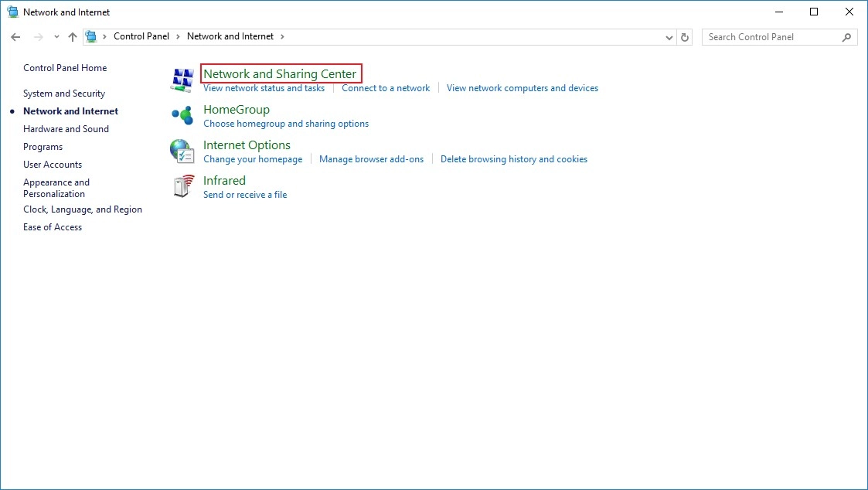Click inside the Search Control Panel field
Screen dimensions: 868x490
(x=769, y=37)
